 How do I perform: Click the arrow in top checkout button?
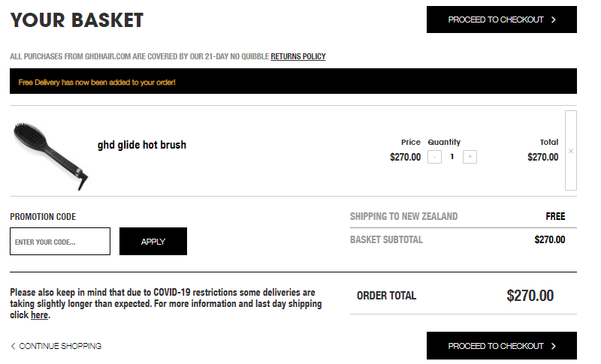point(554,20)
